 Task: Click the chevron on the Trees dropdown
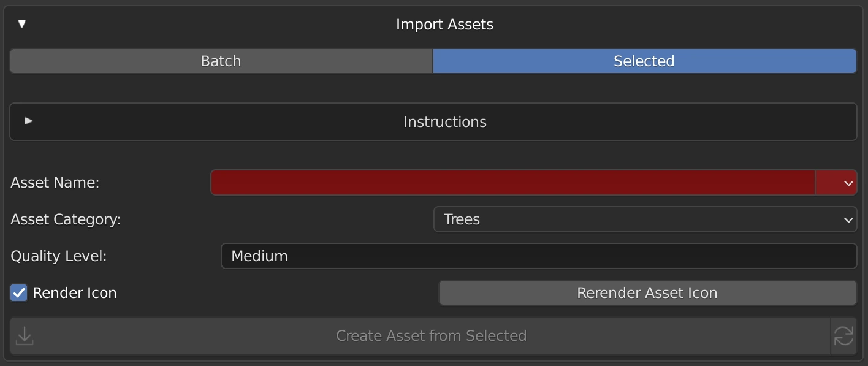point(848,219)
